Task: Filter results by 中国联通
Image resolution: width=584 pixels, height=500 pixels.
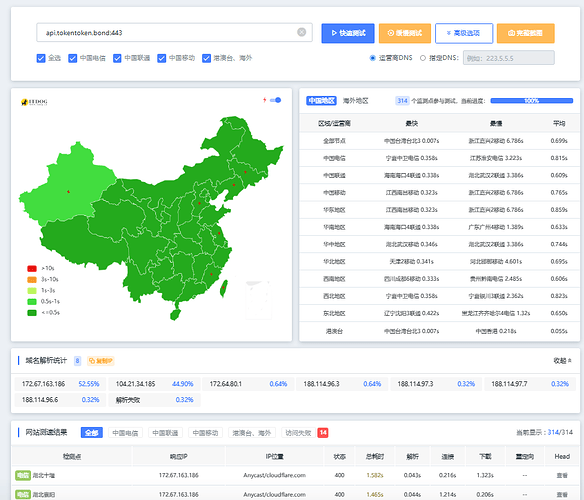Action: [x=165, y=433]
